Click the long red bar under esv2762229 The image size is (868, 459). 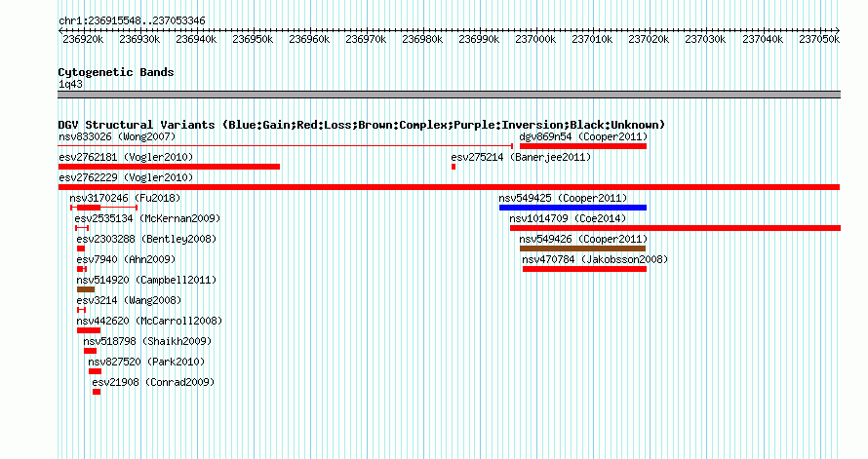(x=449, y=187)
